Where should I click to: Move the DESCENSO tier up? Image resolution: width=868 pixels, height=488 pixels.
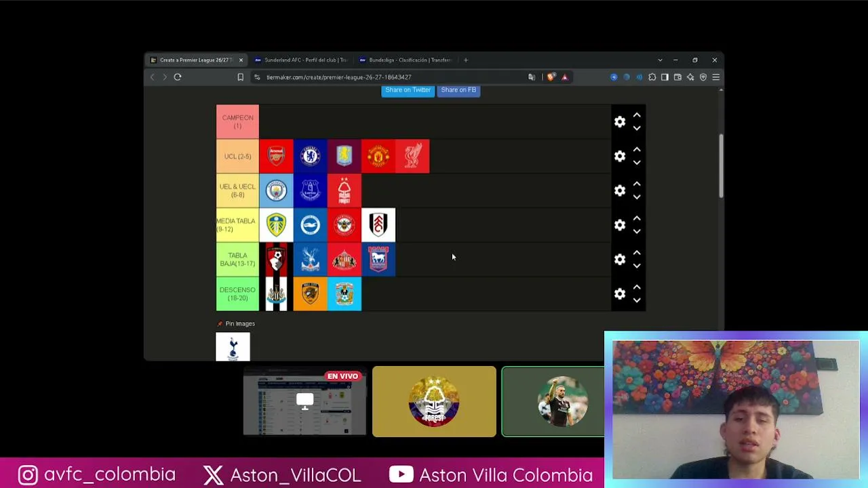(x=637, y=287)
